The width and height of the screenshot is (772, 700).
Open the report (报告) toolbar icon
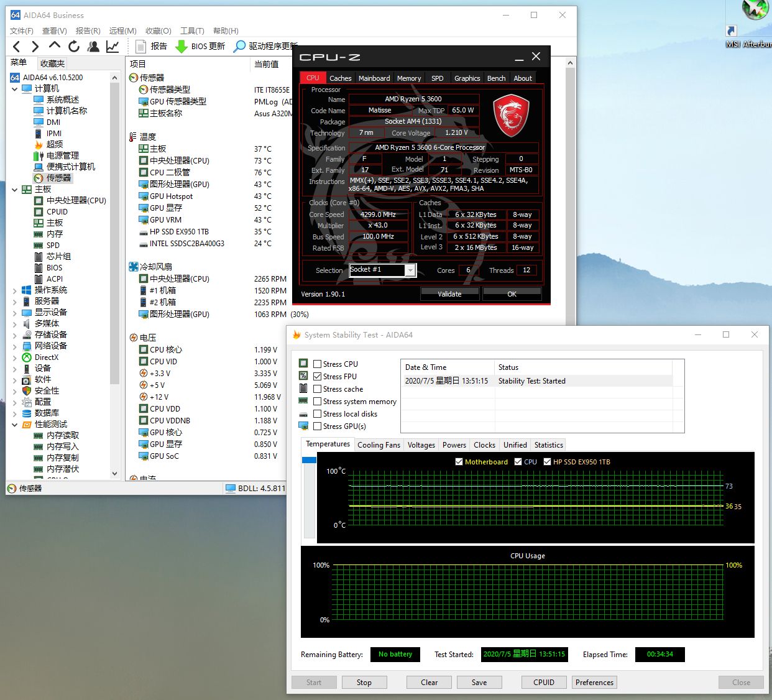tap(141, 46)
